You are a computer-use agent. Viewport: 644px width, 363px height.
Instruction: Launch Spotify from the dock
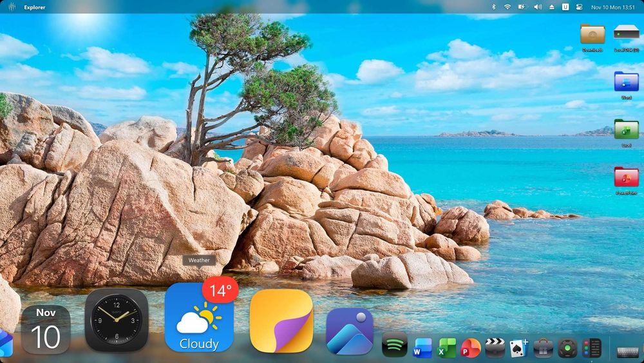pyautogui.click(x=395, y=345)
